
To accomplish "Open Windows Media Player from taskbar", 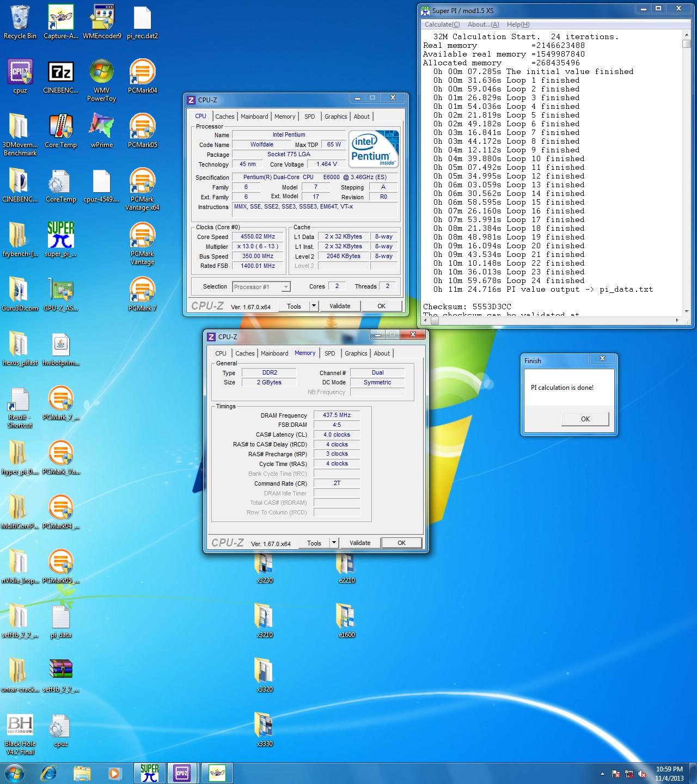I will (x=114, y=773).
